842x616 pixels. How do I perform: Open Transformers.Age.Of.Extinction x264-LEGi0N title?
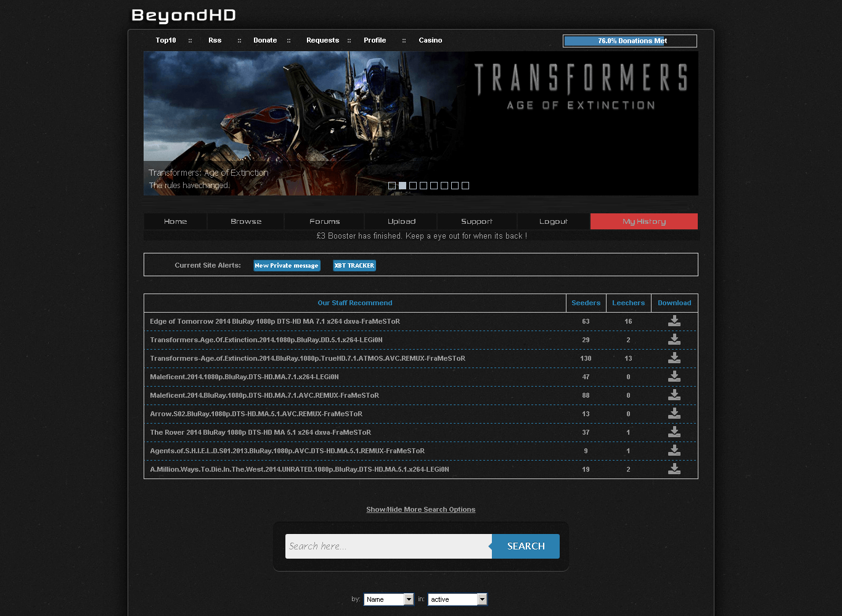click(266, 340)
